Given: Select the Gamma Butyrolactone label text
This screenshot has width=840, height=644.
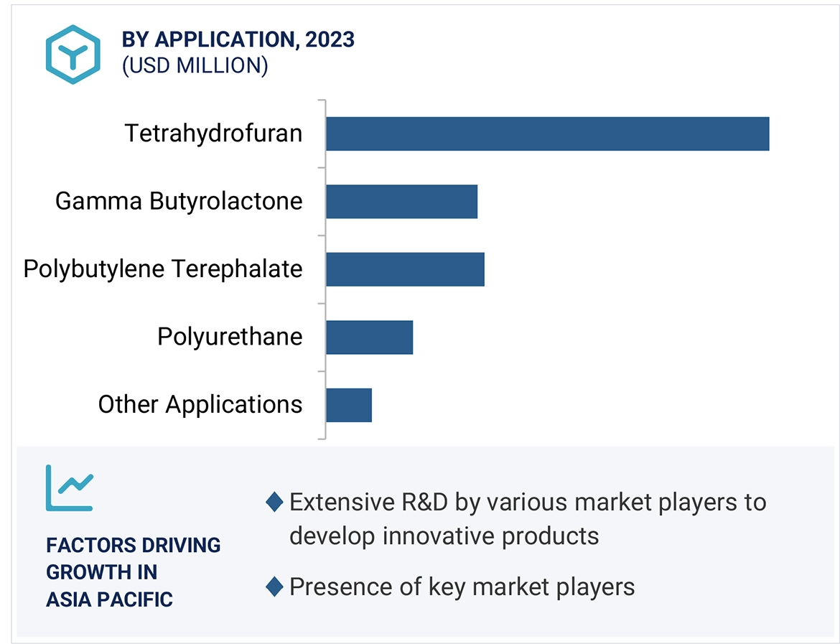Looking at the screenshot, I should [x=179, y=201].
